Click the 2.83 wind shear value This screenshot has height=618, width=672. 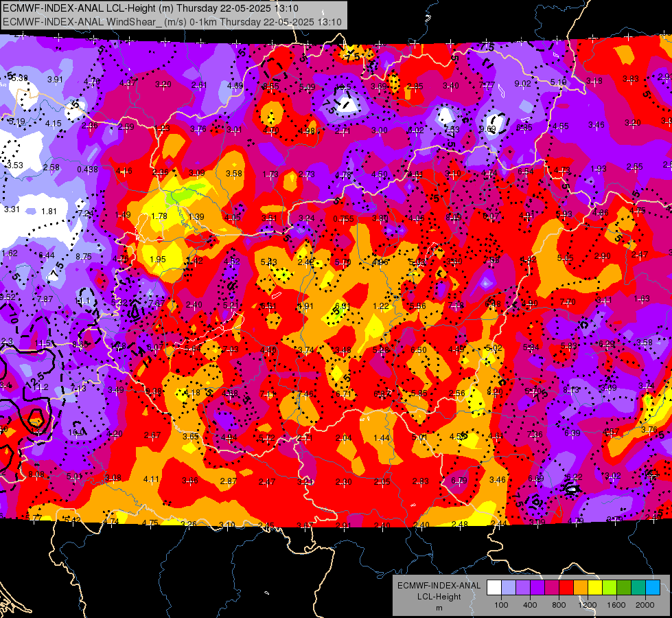(420, 481)
